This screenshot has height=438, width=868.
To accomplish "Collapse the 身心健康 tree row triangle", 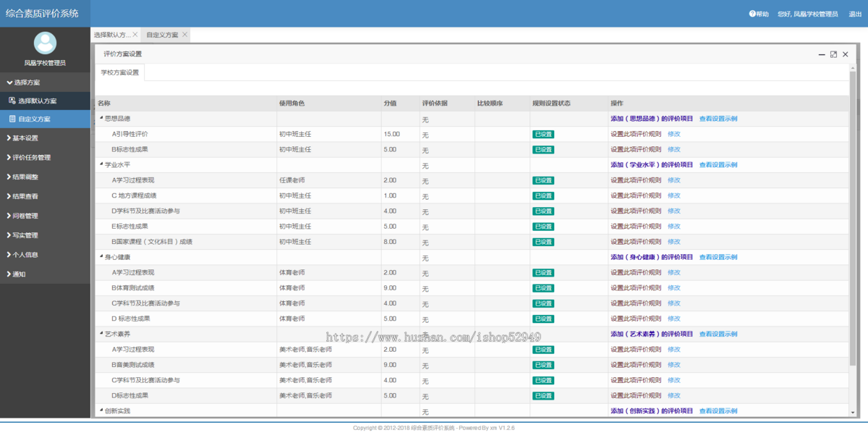I will 101,256.
